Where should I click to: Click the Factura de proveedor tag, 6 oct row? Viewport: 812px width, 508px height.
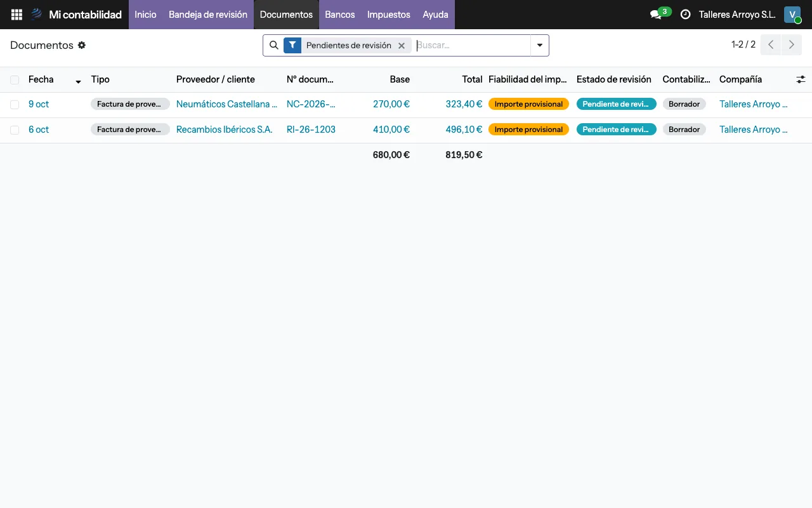pos(130,130)
